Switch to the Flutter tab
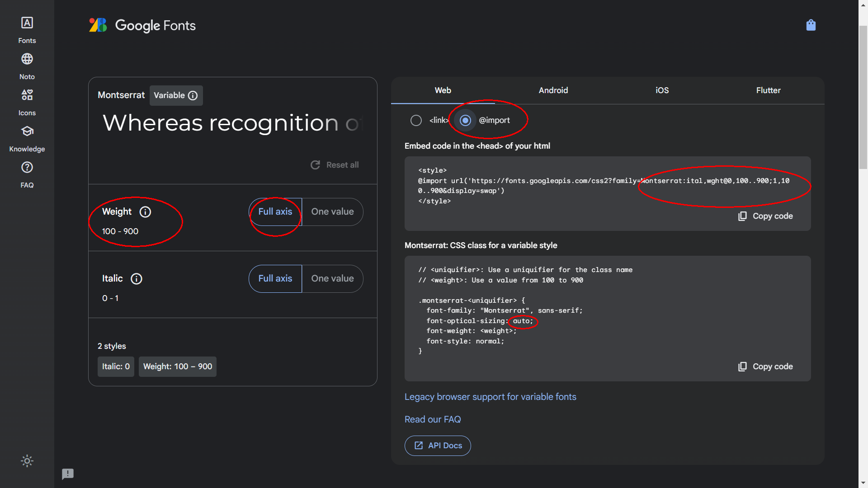Screen dimensions: 868x488 pyautogui.click(x=769, y=90)
